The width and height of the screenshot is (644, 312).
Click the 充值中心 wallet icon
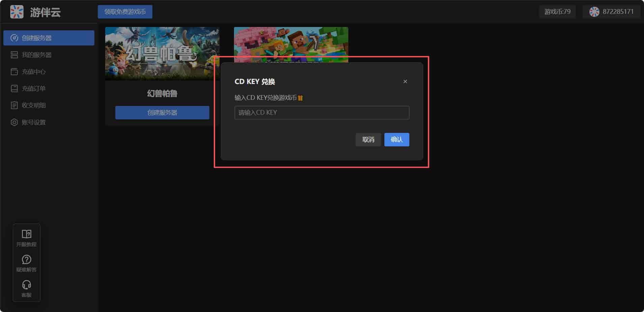(14, 72)
